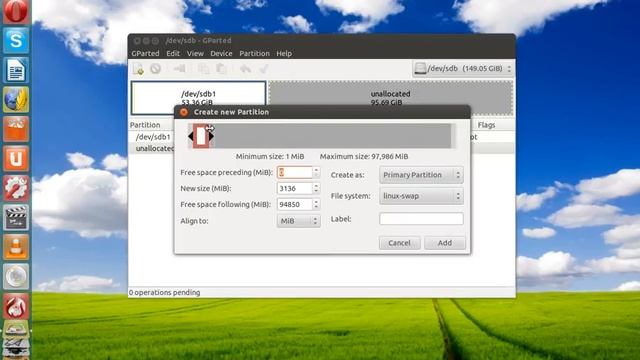This screenshot has height=360, width=640.
Task: Click the right resize arrow handle
Action: 211,136
